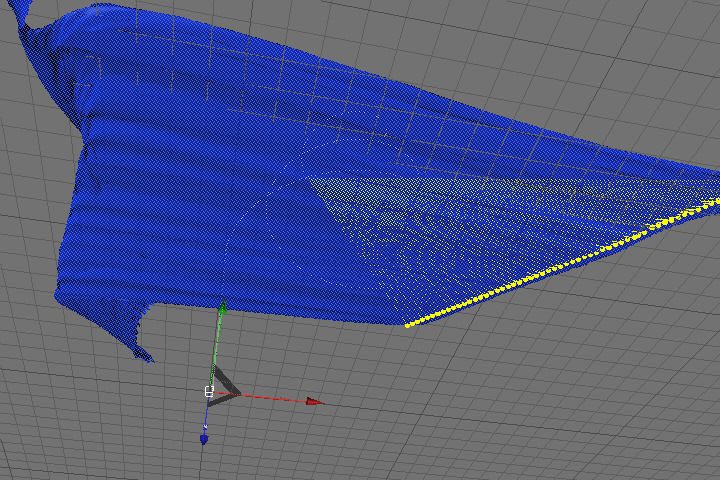The height and width of the screenshot is (480, 720).
Task: Click the red X-axis arrow of the gizmo
Action: point(315,402)
